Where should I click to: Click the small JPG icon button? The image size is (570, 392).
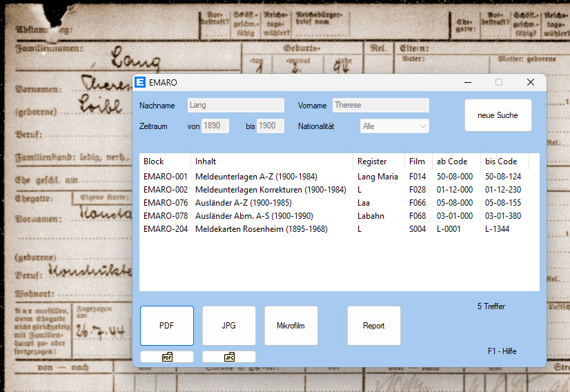(229, 357)
